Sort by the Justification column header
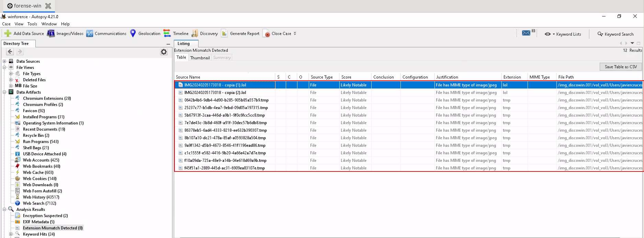This screenshot has height=238, width=644. tap(468, 77)
